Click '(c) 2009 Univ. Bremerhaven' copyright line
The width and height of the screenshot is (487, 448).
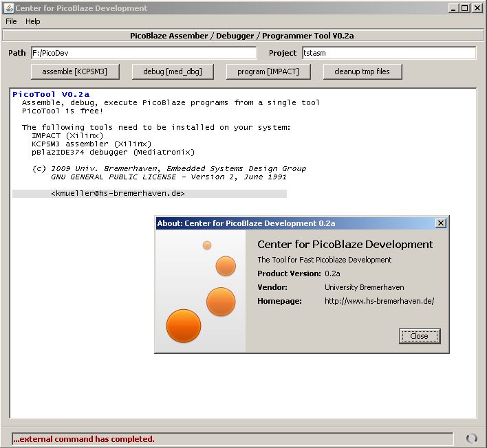point(169,168)
